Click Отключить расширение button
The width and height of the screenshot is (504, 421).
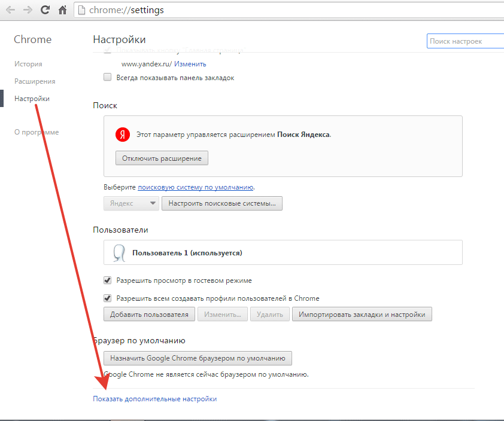pos(162,158)
